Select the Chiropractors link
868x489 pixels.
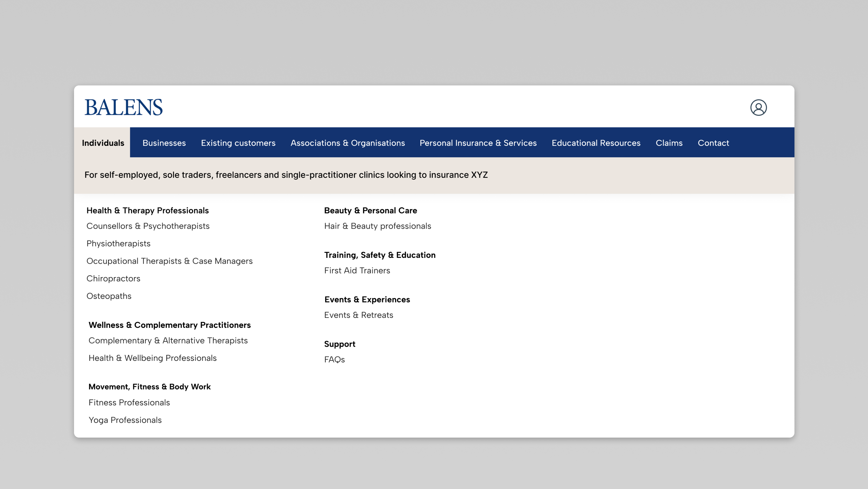coord(113,278)
